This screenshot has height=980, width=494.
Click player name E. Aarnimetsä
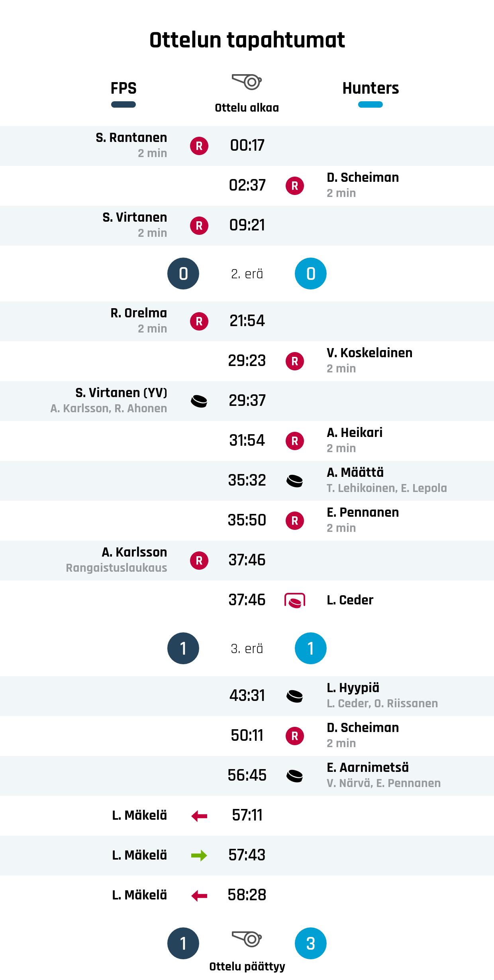(368, 767)
